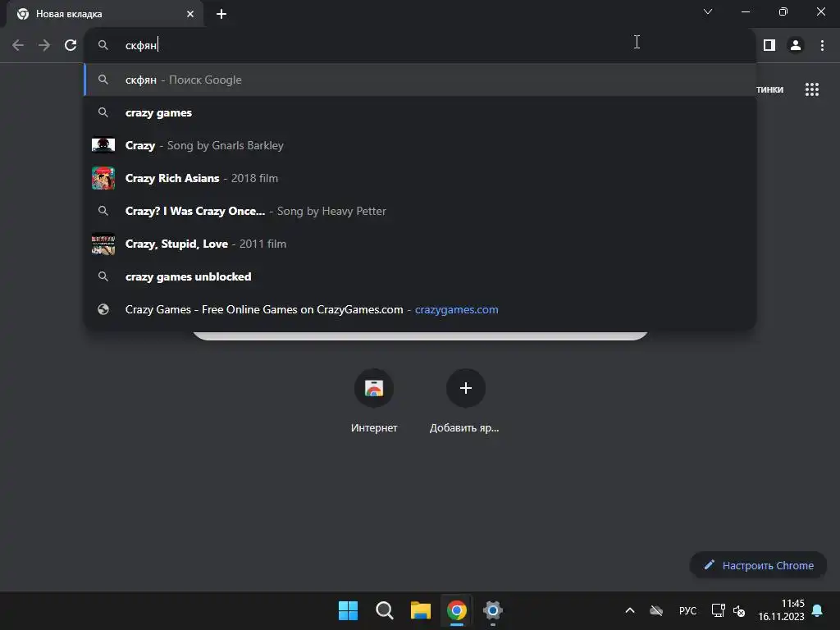The image size is (840, 630).
Task: Go back with the left arrow
Action: click(x=18, y=46)
